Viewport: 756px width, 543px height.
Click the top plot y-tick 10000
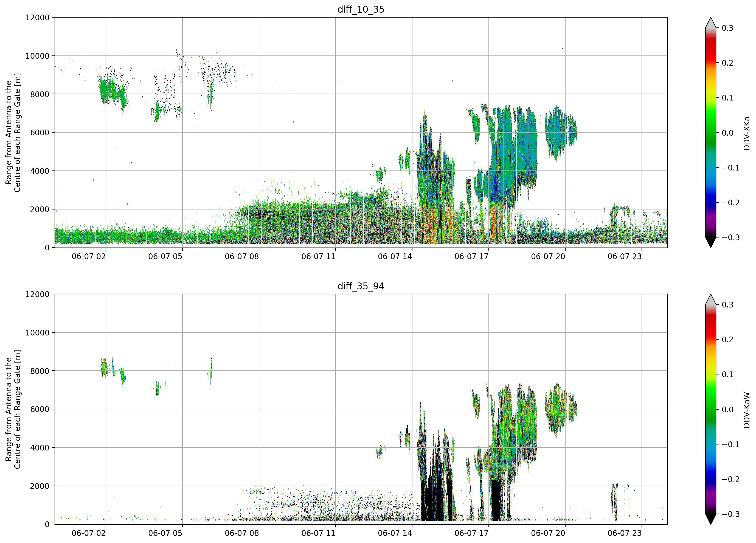(x=37, y=56)
